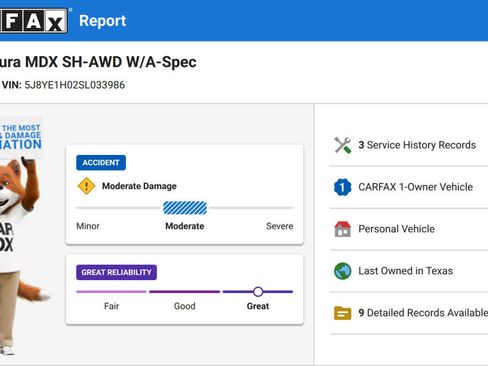The width and height of the screenshot is (488, 366).
Task: Click the globe Last Owned icon
Action: pyautogui.click(x=343, y=271)
